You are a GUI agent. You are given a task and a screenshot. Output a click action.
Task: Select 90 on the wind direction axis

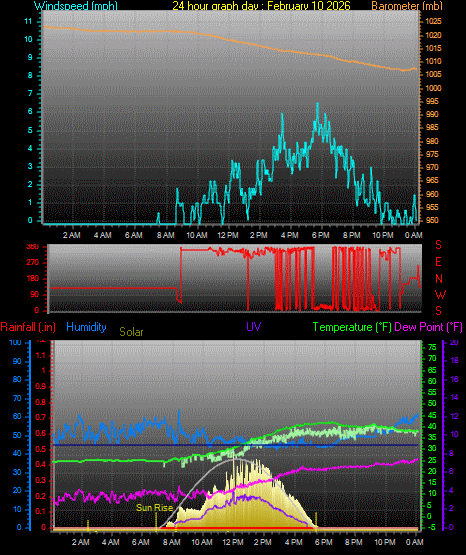(34, 294)
